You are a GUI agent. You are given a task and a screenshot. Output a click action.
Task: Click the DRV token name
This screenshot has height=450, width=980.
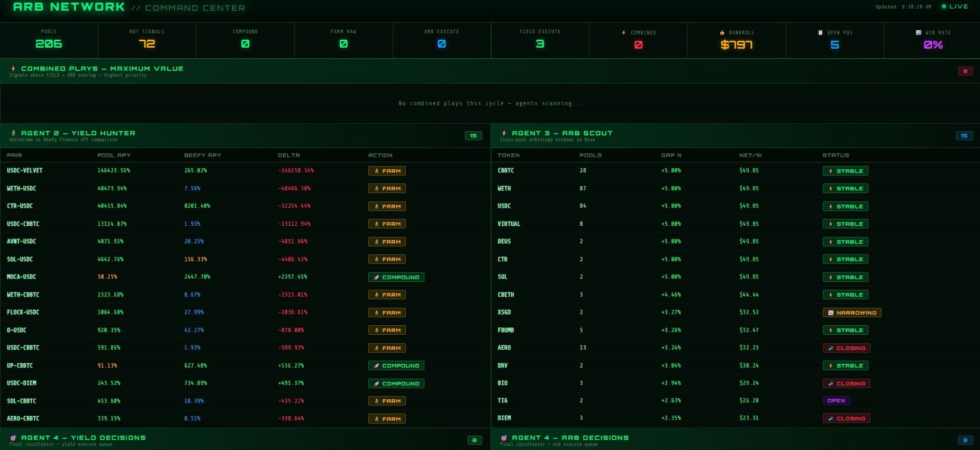[x=503, y=365]
